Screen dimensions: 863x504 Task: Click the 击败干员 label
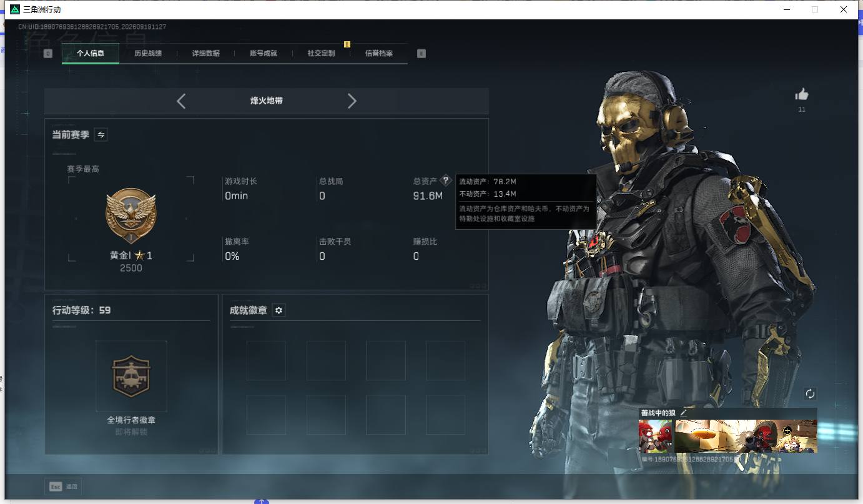[x=335, y=241]
